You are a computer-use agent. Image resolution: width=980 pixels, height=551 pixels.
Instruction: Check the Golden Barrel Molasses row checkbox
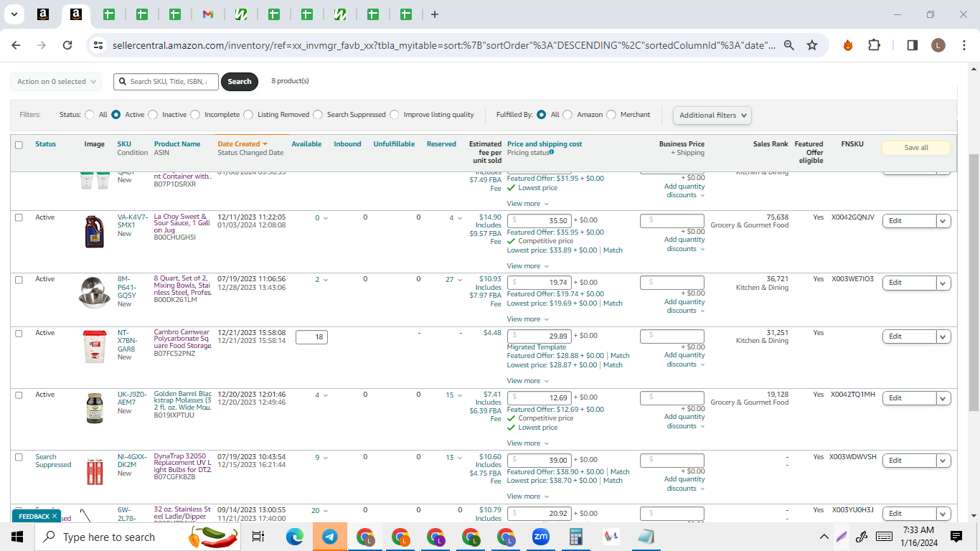(x=19, y=395)
